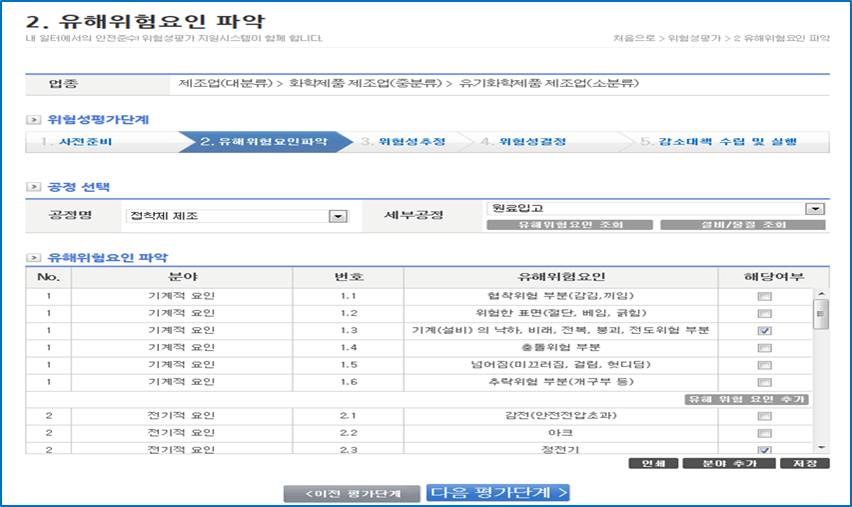Go to step 4. 위험성결정
Viewport: 852px width, 507px height.
point(523,142)
